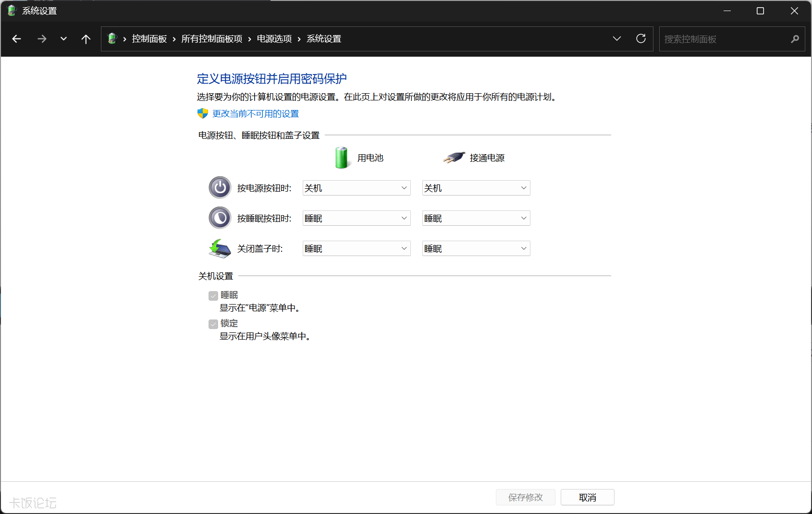Open lid close on-battery dropdown
The image size is (812, 514).
(357, 248)
